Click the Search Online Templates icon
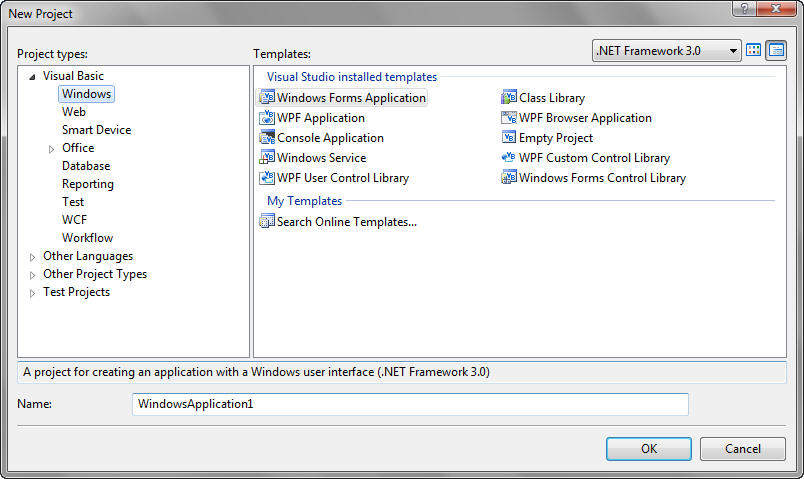The image size is (804, 479). click(x=267, y=222)
